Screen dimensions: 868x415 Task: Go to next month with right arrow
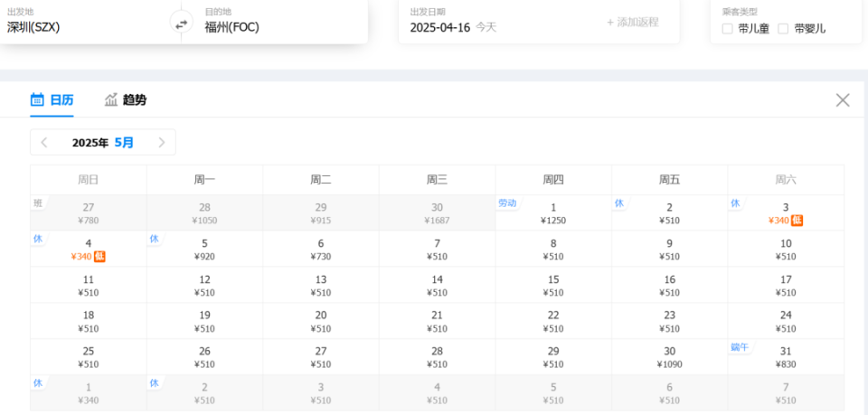click(x=162, y=142)
